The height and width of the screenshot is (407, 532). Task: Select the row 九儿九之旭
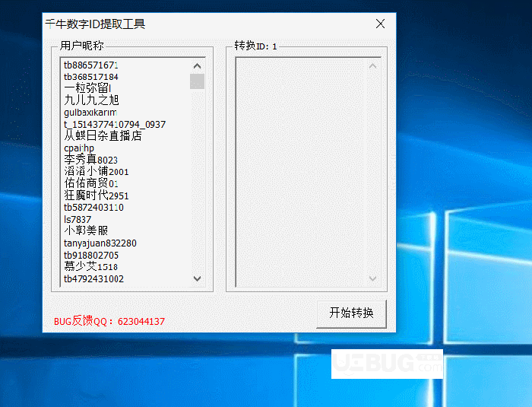click(91, 100)
